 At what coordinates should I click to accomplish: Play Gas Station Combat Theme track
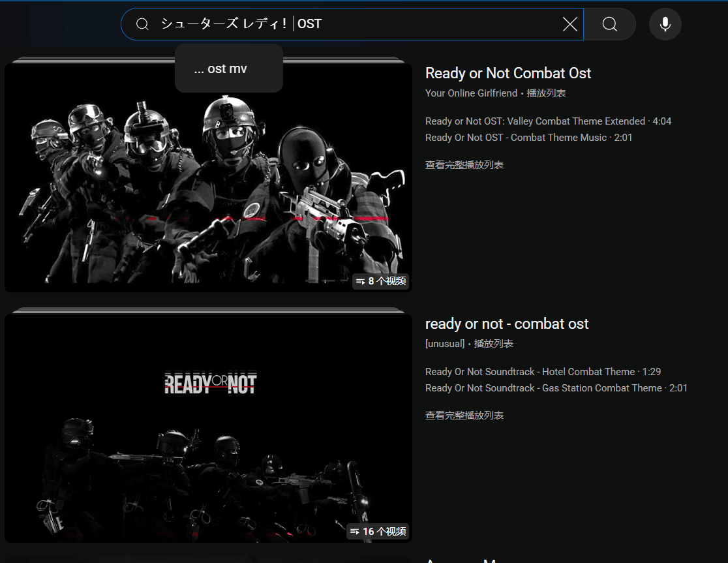(x=556, y=388)
